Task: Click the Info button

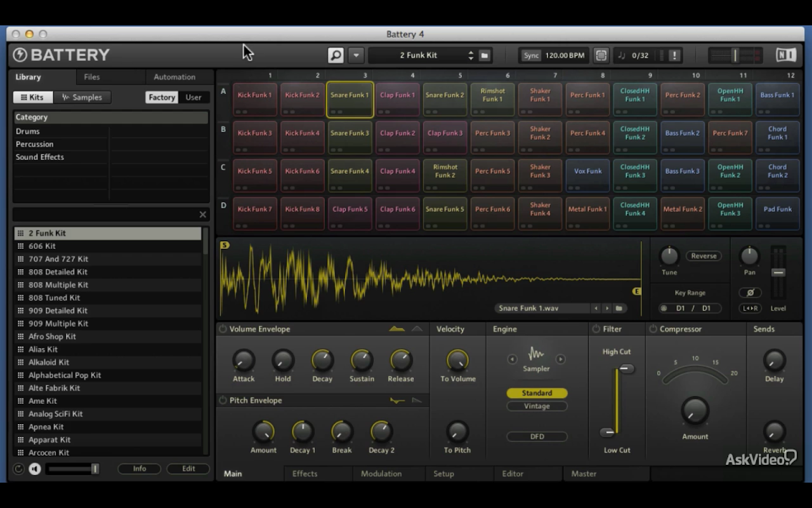Action: point(140,469)
